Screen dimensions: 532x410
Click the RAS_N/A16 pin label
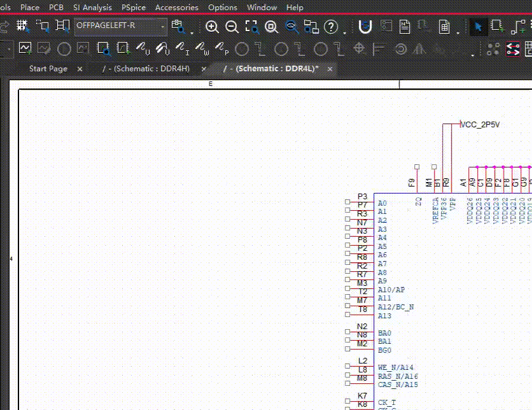coord(398,376)
